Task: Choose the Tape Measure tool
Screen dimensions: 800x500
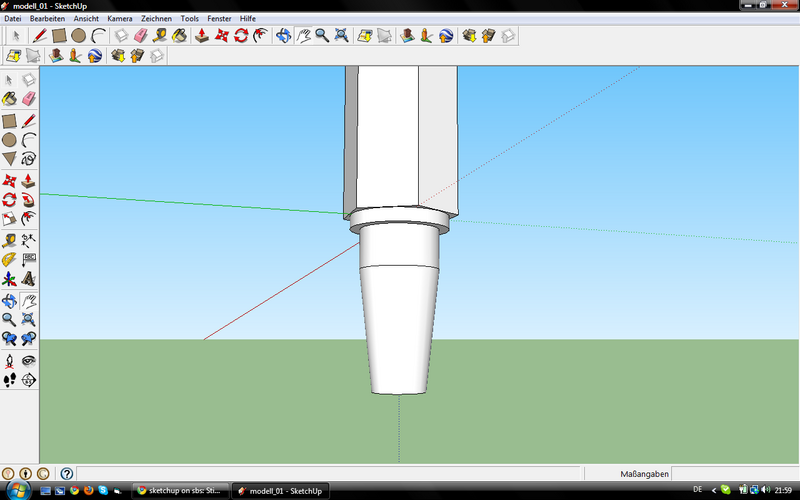Action: (x=9, y=240)
